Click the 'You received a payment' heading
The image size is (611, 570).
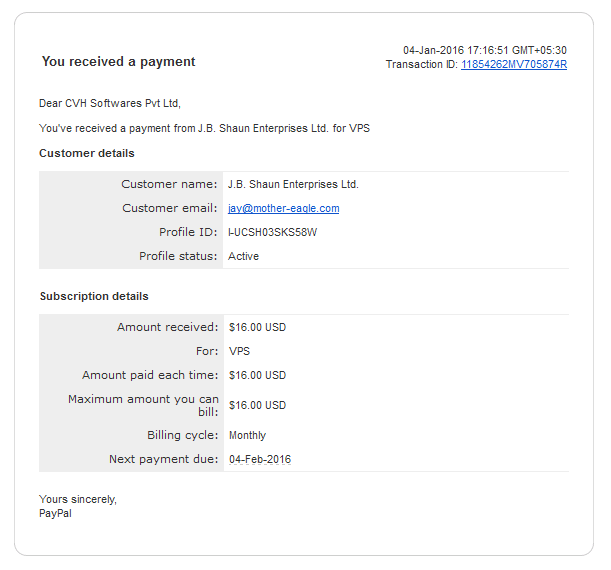coord(118,62)
